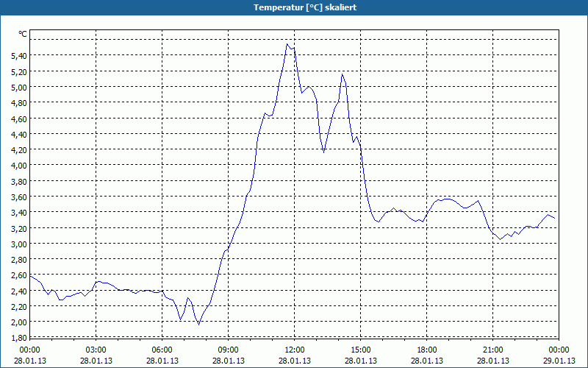Select the 5,00 y-axis value
Image resolution: width=588 pixels, height=368 pixels.
[x=19, y=87]
